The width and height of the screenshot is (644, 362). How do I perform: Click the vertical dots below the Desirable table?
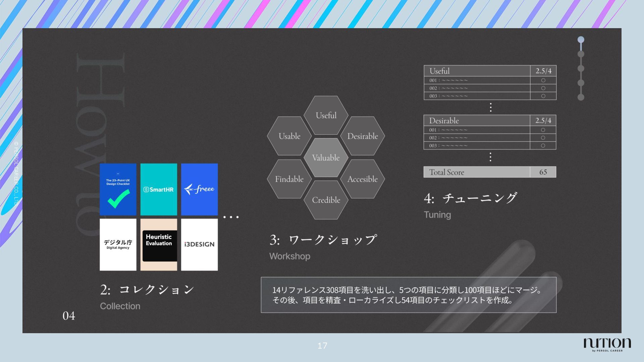tap(490, 157)
